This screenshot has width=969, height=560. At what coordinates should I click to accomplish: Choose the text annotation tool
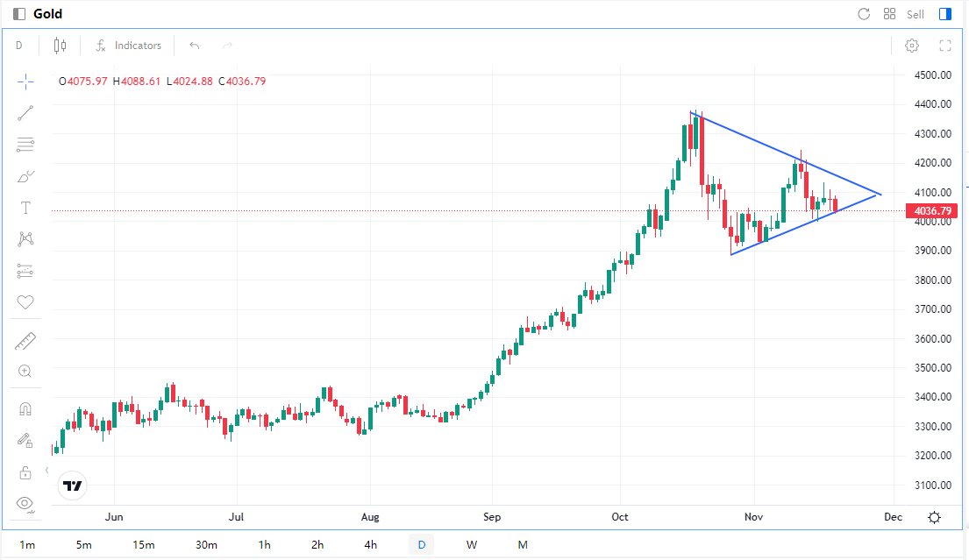pyautogui.click(x=25, y=208)
